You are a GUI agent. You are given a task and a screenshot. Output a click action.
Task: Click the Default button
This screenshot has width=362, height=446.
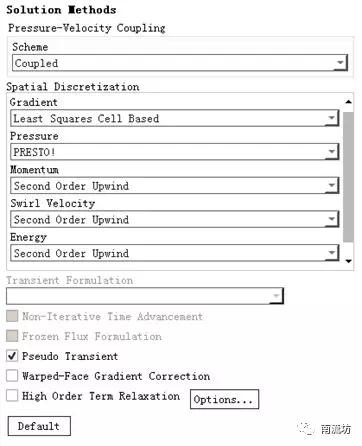coord(39,426)
